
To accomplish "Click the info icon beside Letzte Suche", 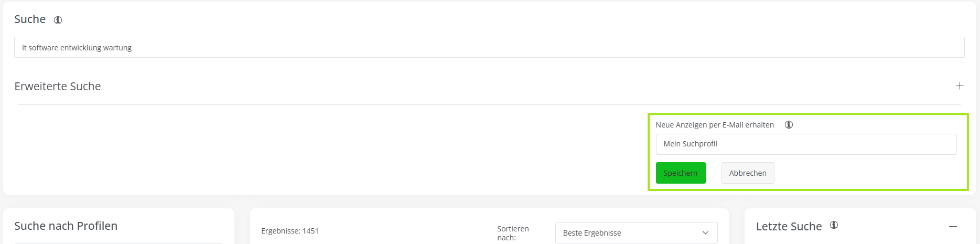I will 834,225.
